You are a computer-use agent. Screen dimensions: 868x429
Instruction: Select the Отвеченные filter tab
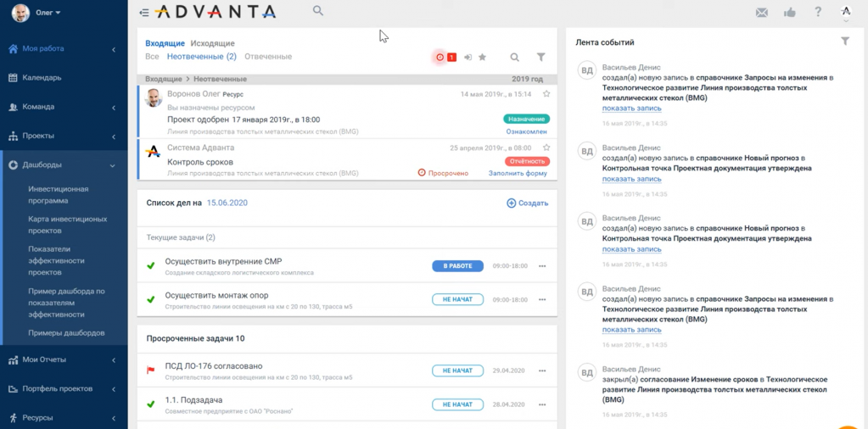[x=268, y=57]
